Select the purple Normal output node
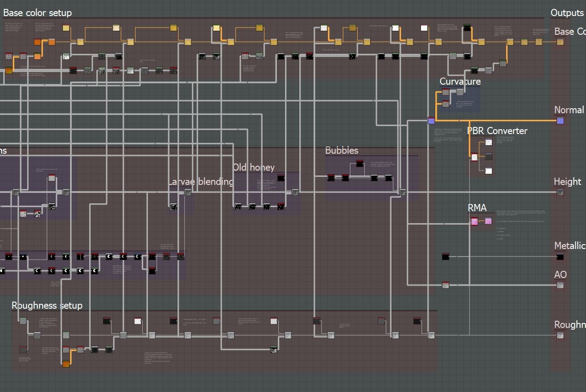Screen dimensions: 586x392 point(560,120)
